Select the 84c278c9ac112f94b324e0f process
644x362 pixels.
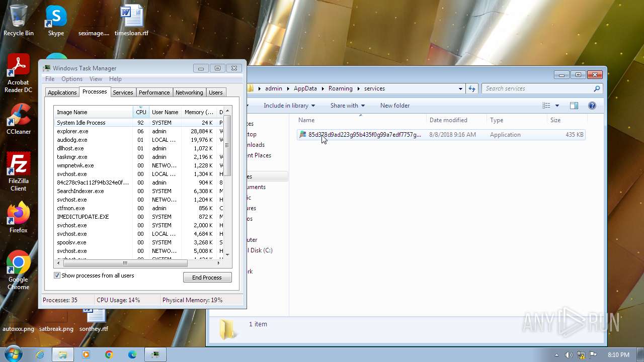coord(139,183)
